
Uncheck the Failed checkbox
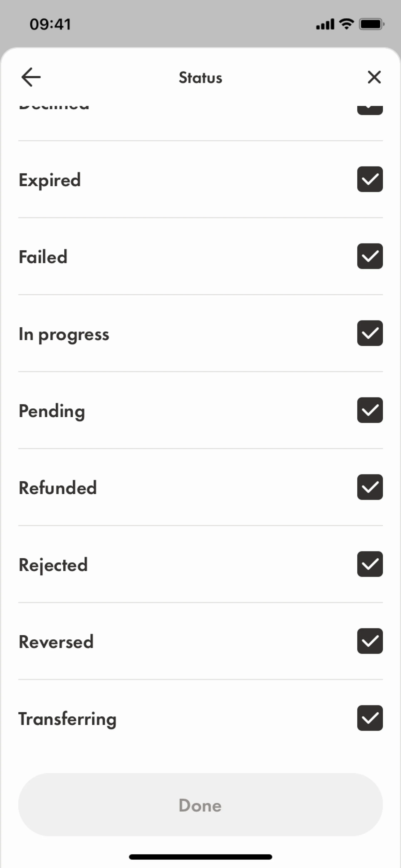pyautogui.click(x=370, y=256)
